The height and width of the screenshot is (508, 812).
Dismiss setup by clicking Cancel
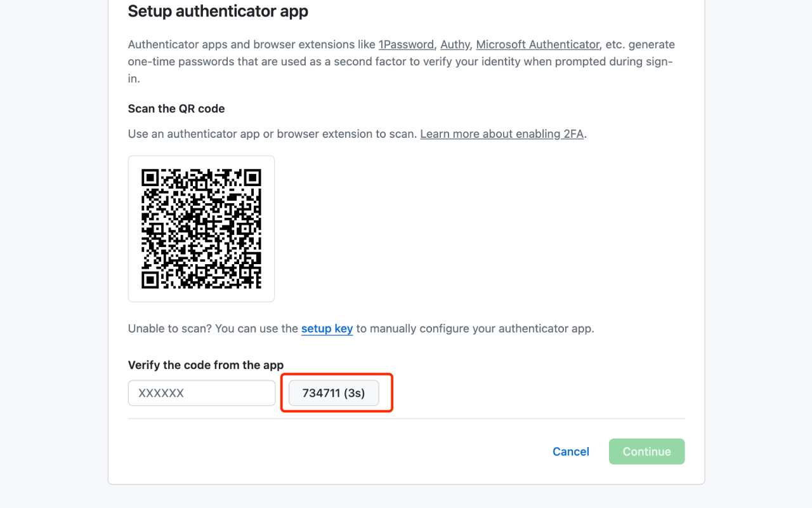pos(570,451)
